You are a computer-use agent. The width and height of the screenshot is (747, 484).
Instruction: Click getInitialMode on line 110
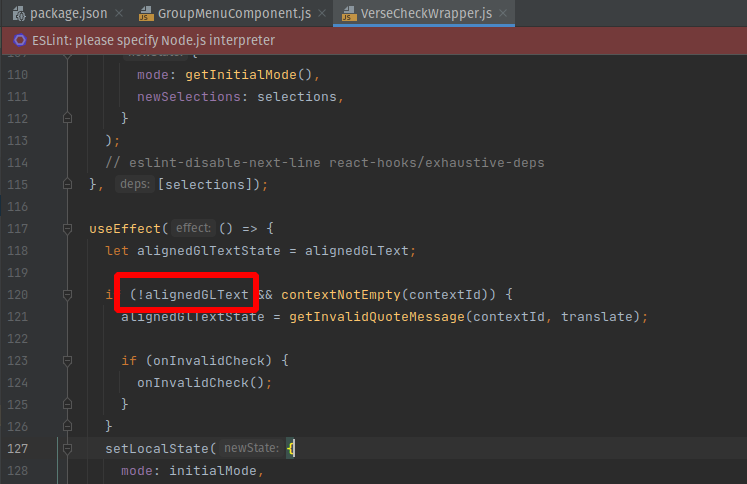(x=241, y=75)
